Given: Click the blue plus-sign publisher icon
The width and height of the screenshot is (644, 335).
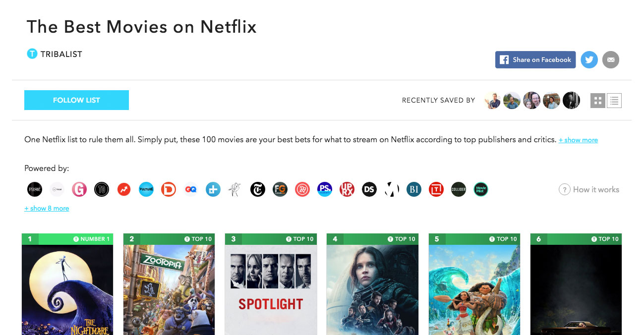Looking at the screenshot, I should click(x=213, y=189).
